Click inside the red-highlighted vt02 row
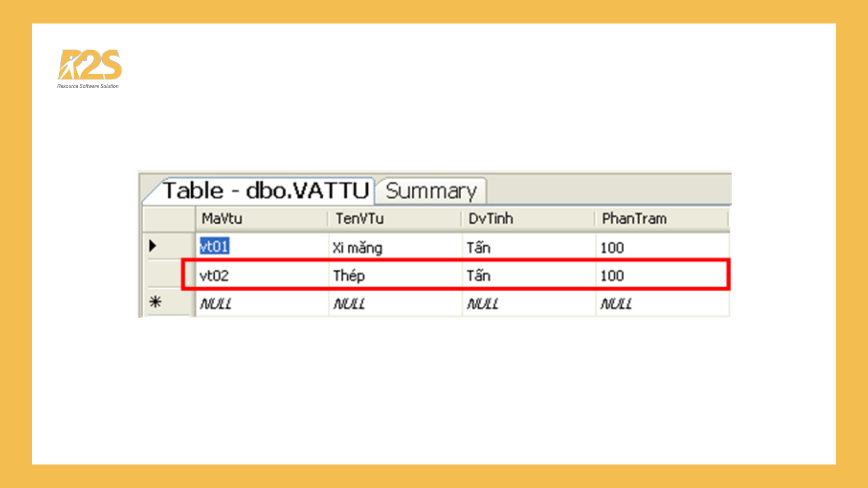The width and height of the screenshot is (868, 488). [407, 276]
